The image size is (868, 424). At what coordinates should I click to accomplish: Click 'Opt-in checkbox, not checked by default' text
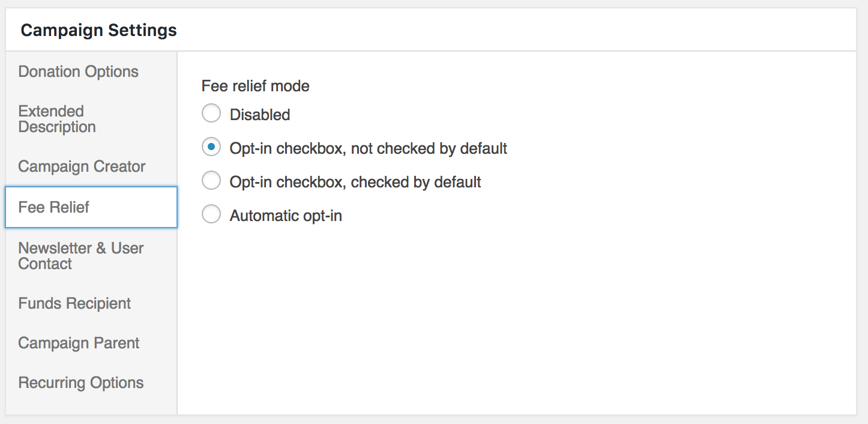coord(369,148)
